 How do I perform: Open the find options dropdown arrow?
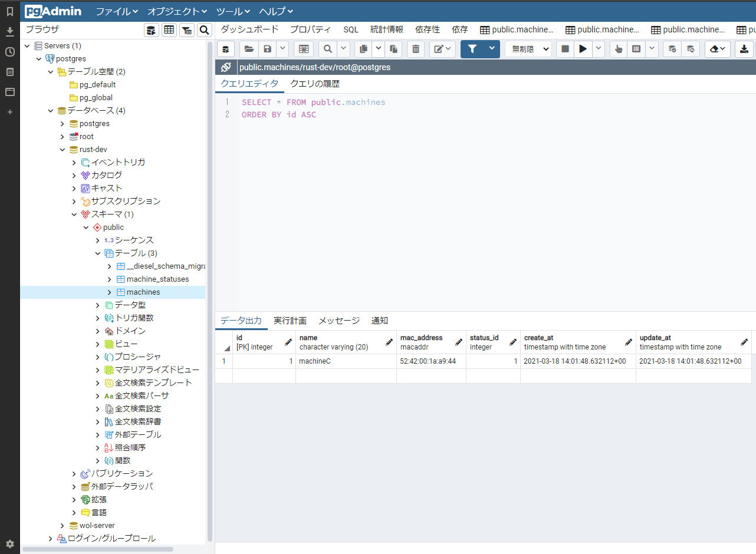pos(343,49)
